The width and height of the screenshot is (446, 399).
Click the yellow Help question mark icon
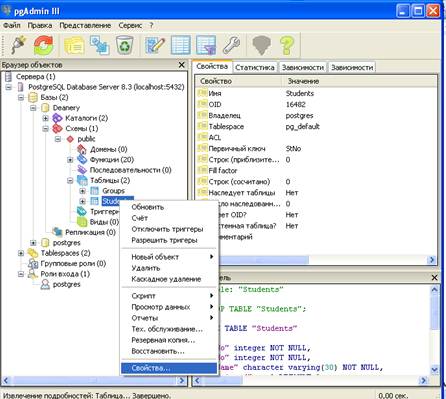pos(287,45)
